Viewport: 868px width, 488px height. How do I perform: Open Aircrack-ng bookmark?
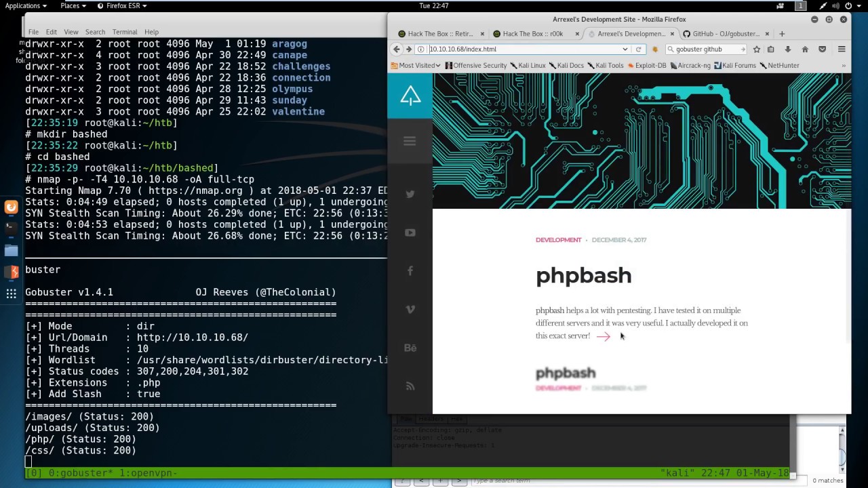(x=691, y=65)
